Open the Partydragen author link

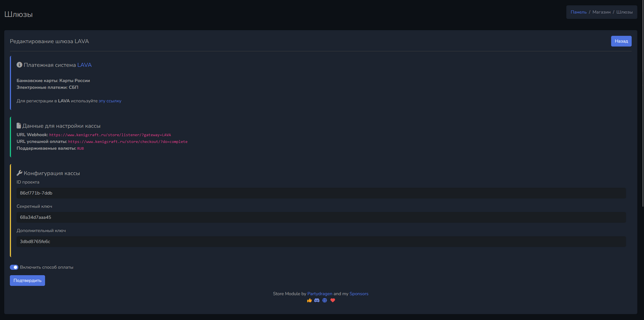coord(320,294)
